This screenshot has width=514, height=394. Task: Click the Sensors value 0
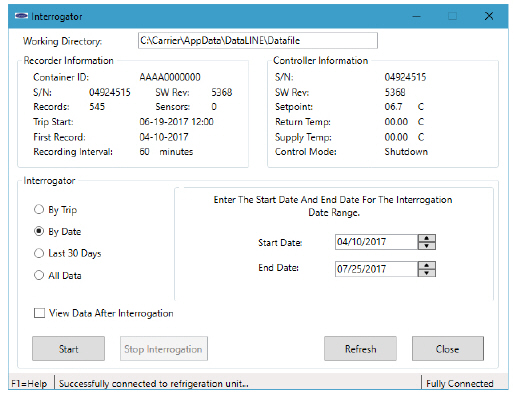click(214, 107)
